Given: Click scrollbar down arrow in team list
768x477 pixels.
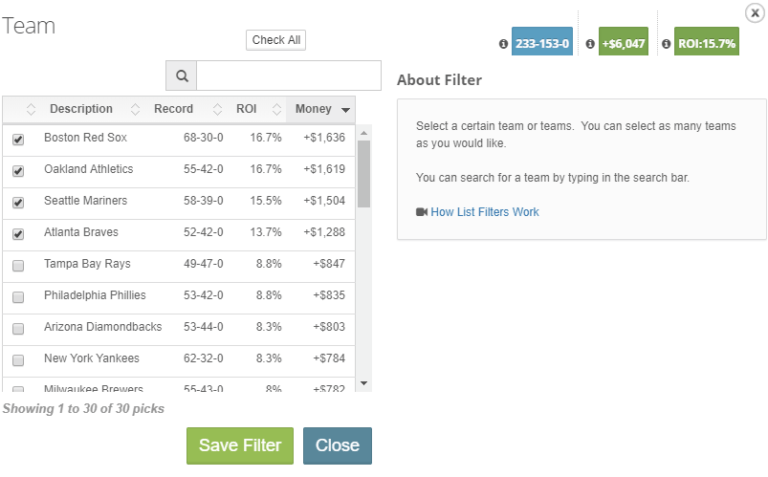Looking at the screenshot, I should click(363, 383).
